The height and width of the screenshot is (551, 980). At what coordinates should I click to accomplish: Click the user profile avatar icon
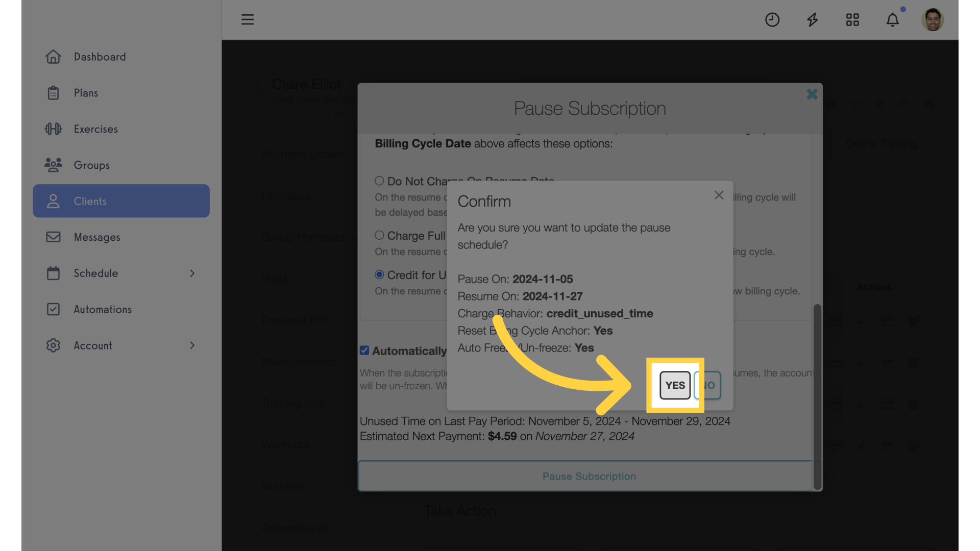pyautogui.click(x=932, y=19)
